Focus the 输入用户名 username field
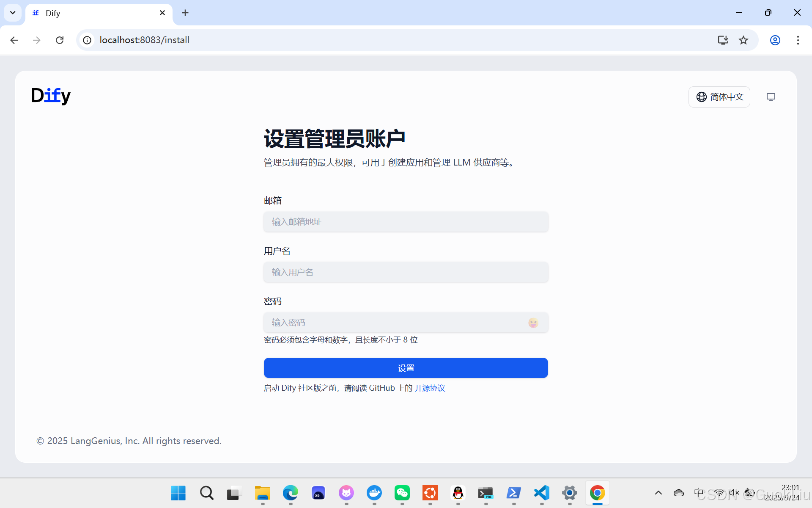Image resolution: width=812 pixels, height=508 pixels. point(406,272)
